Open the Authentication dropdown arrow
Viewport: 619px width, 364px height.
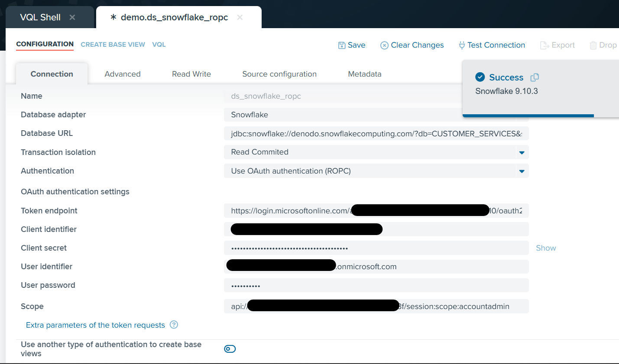coord(522,171)
